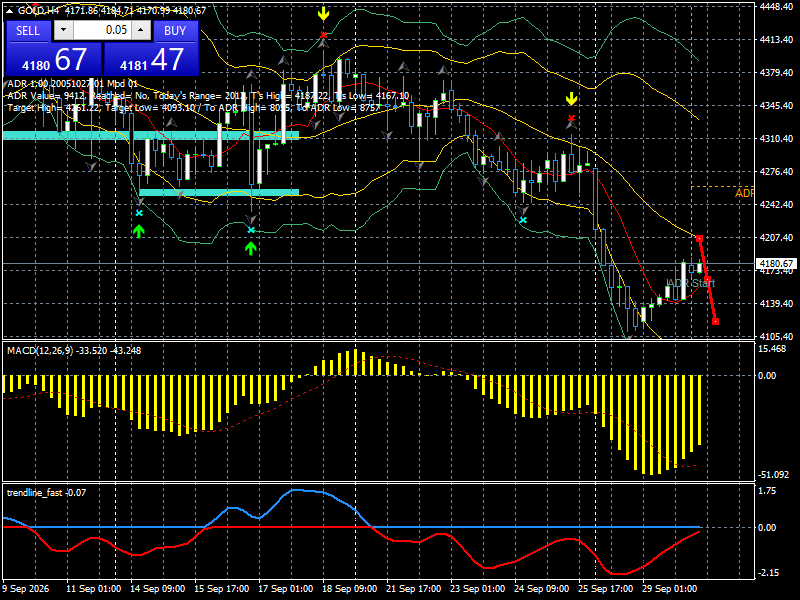Viewport: 800px width, 600px height.
Task: Click the 24 Sep 09:00 time label
Action: point(541,589)
